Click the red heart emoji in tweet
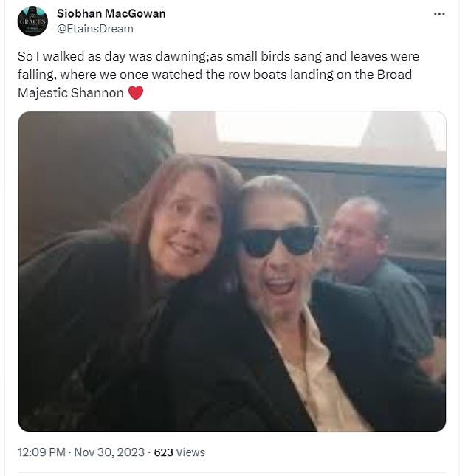Image resolution: width=468 pixels, height=476 pixels. pyautogui.click(x=136, y=93)
